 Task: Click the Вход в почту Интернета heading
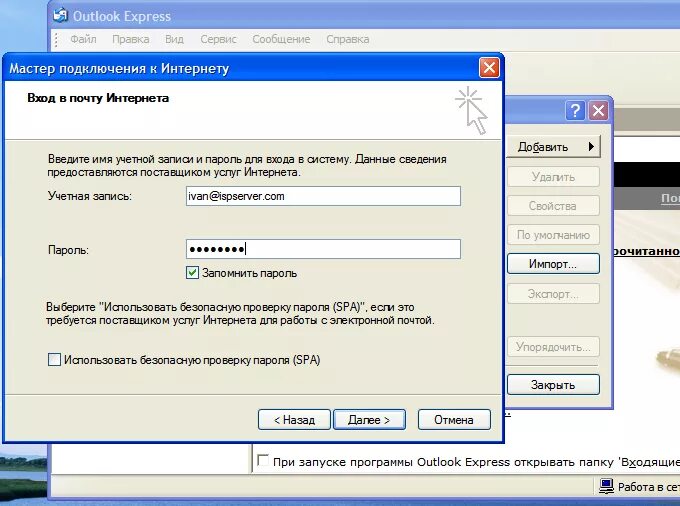(98, 98)
